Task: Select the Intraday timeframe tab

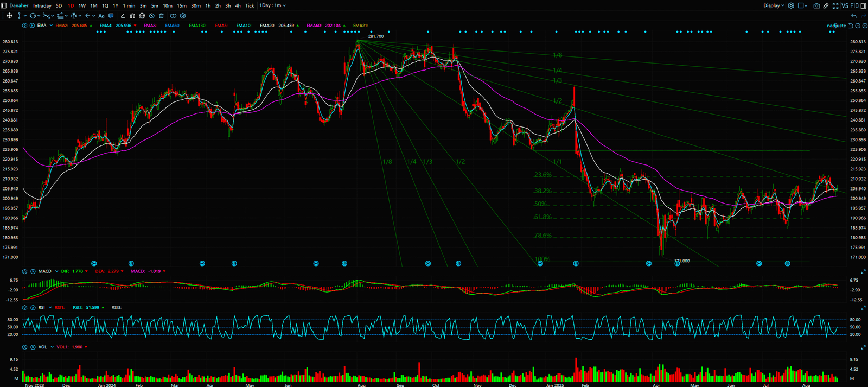Action: tap(42, 5)
